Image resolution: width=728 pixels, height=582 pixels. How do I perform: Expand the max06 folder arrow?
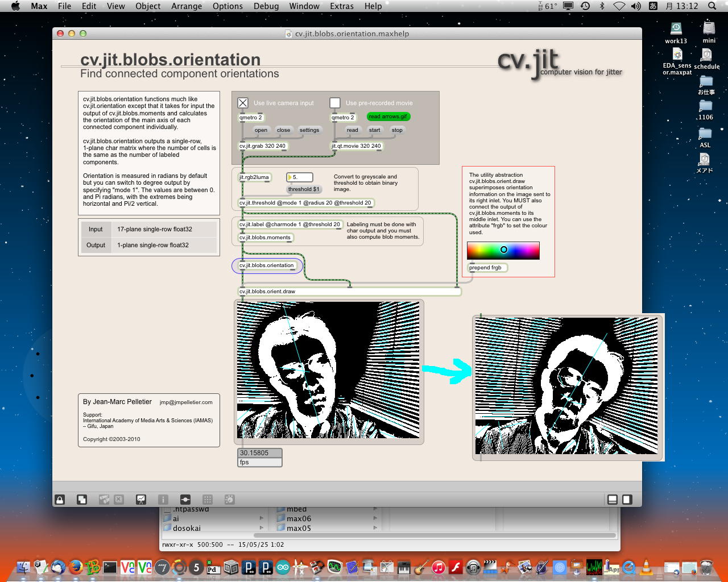tap(375, 518)
